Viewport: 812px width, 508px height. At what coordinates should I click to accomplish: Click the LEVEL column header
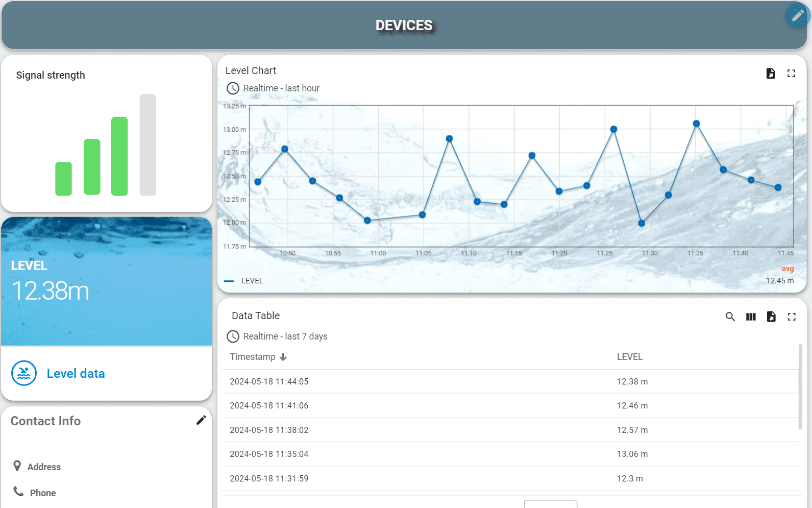click(x=629, y=357)
